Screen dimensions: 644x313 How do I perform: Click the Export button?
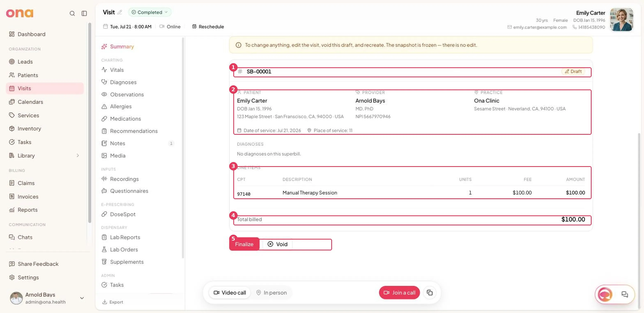coord(113,302)
